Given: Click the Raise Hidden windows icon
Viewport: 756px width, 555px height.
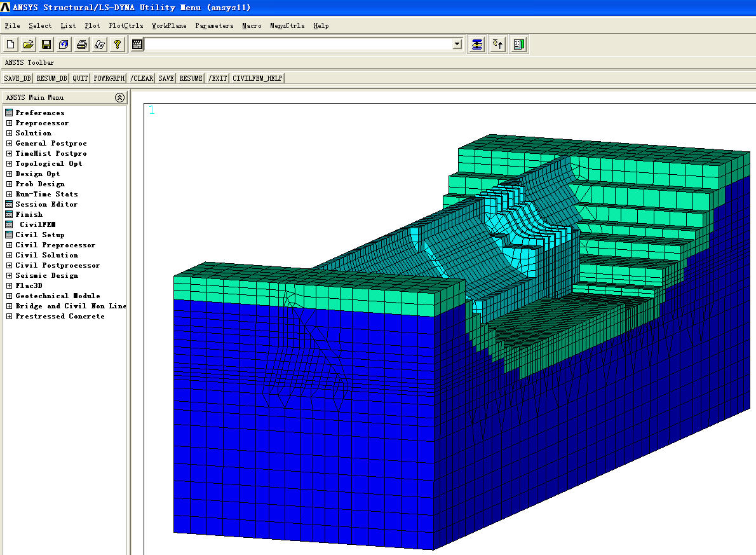Looking at the screenshot, I should [x=477, y=45].
